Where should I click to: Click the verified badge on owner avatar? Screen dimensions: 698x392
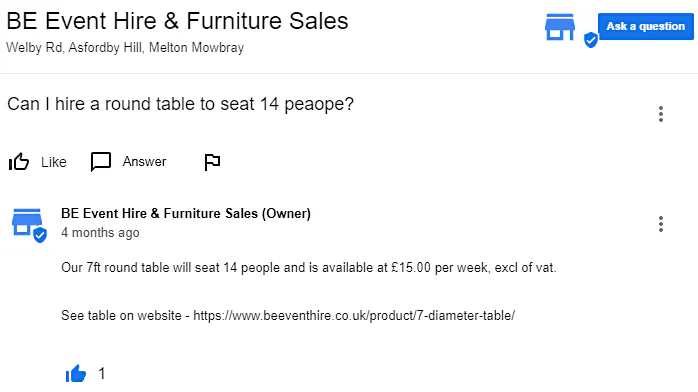(40, 234)
